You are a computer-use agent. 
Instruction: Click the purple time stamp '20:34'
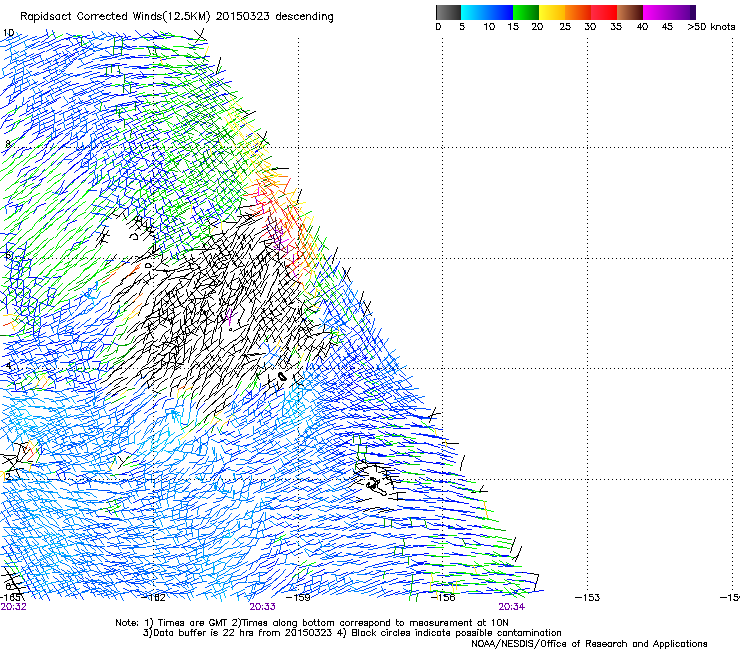click(512, 607)
